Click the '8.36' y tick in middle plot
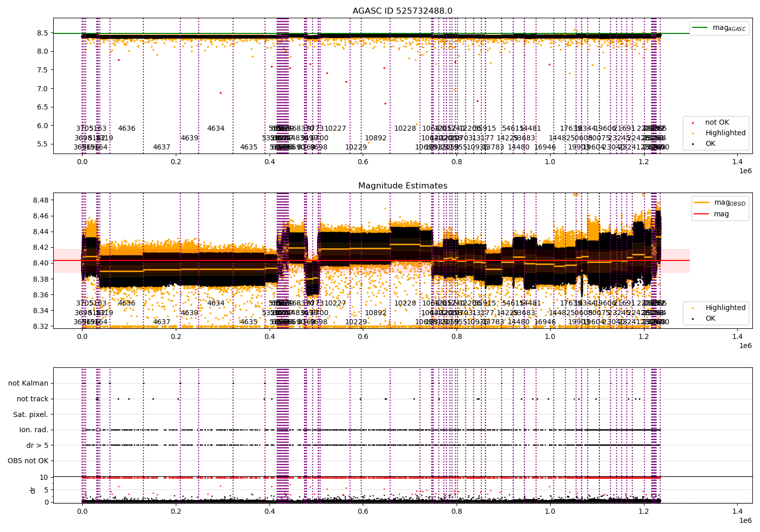This screenshot has height=532, width=760. pos(41,295)
